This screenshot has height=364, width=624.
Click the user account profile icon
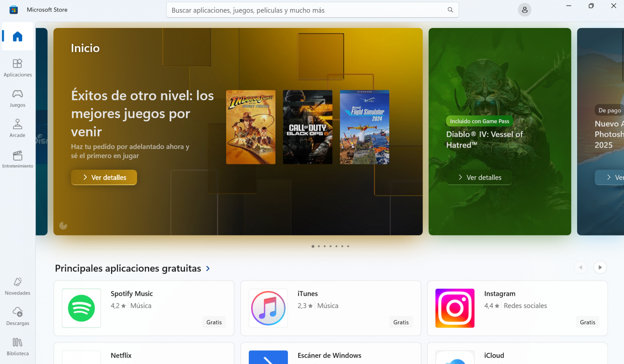(x=524, y=10)
